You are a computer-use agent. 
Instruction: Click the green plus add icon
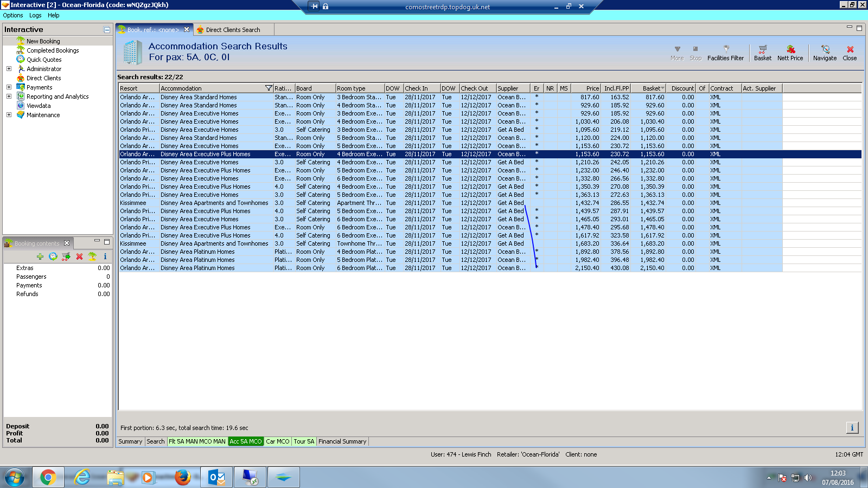pos(40,256)
